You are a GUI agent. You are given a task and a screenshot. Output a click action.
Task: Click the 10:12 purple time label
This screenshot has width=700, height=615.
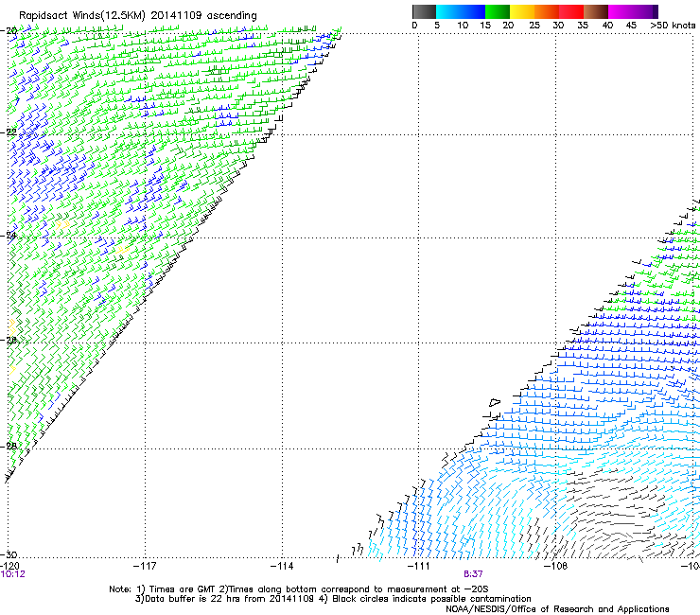click(13, 574)
